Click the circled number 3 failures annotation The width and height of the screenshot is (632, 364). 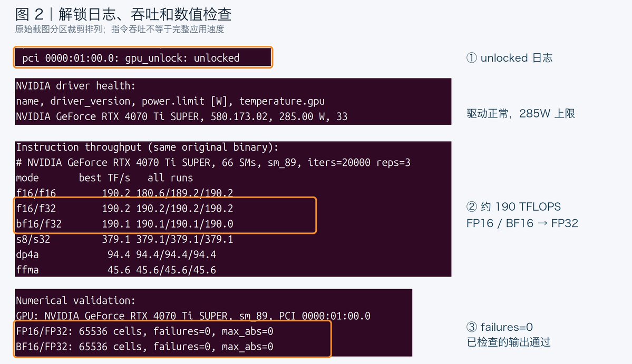pyautogui.click(x=499, y=327)
